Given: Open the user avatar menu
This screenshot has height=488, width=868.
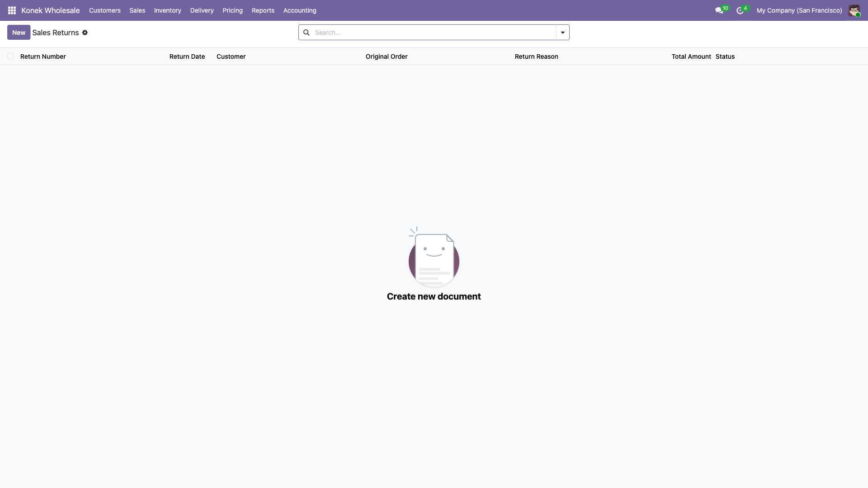Looking at the screenshot, I should click(854, 10).
